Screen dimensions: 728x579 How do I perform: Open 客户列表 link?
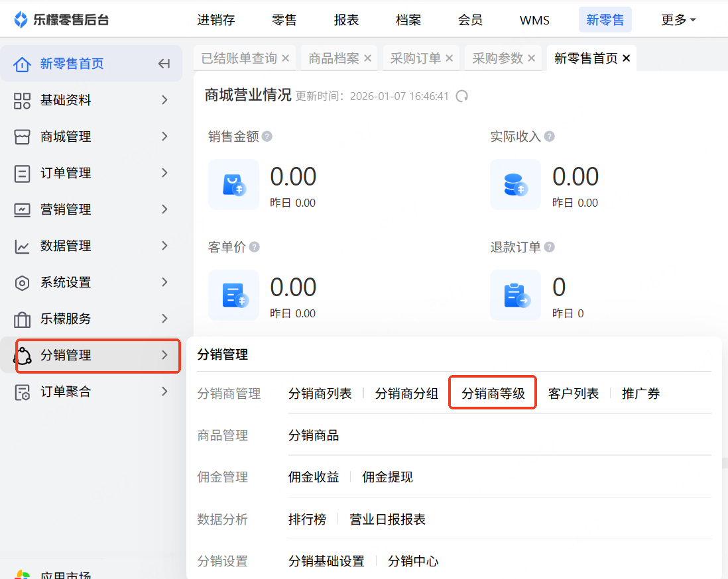(x=574, y=394)
